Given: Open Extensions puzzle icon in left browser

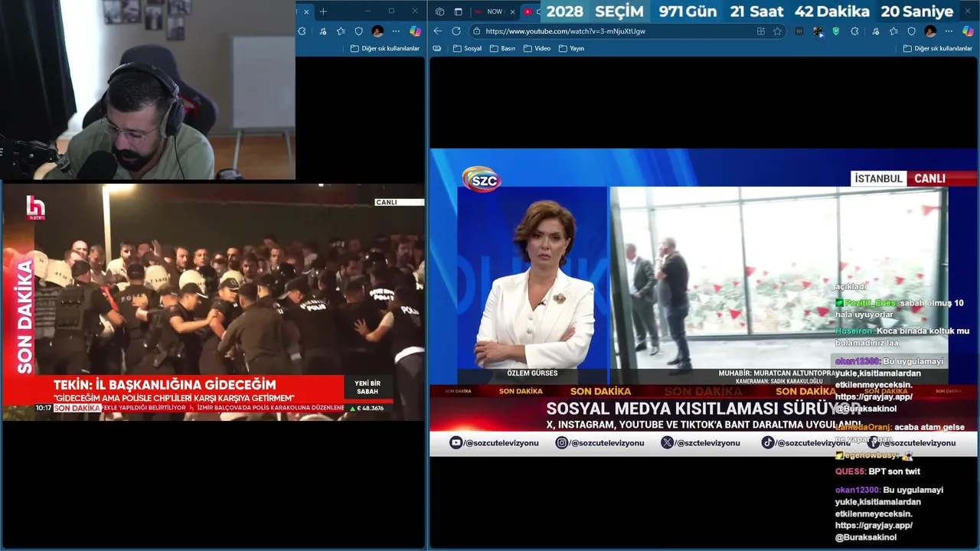Looking at the screenshot, I should [x=302, y=31].
